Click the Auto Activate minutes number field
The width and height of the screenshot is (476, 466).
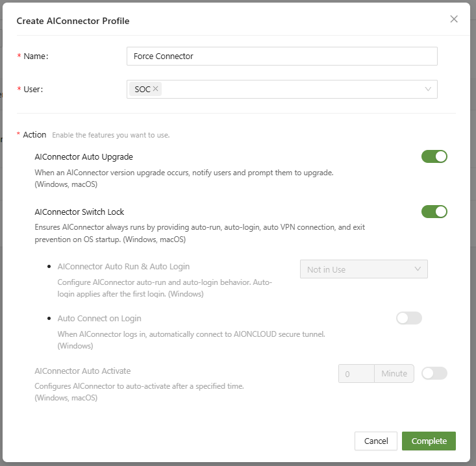pyautogui.click(x=356, y=374)
